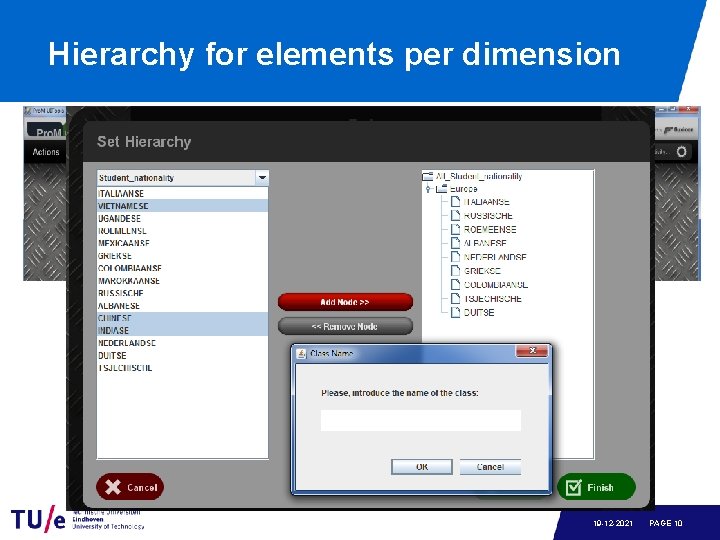Viewport: 720px width, 540px height.
Task: Select MEXICAANSE in the left list
Action: click(x=182, y=243)
